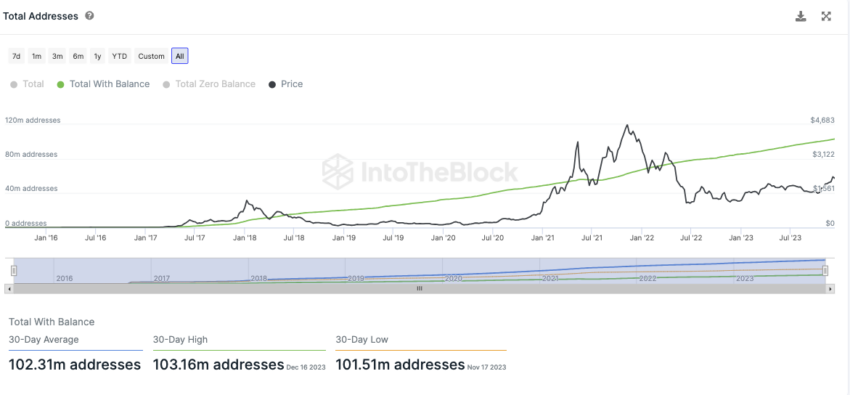This screenshot has width=850, height=395.
Task: Click the navigator scrollbar right arrow
Action: (831, 289)
